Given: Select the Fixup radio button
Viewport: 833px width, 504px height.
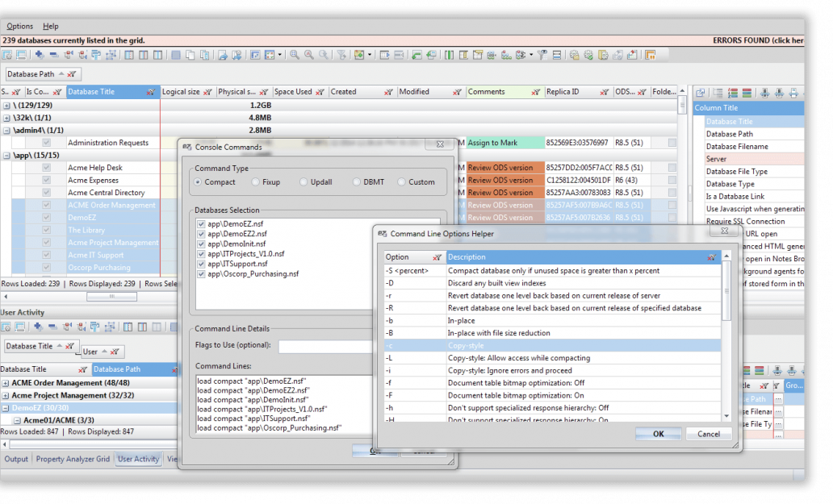Looking at the screenshot, I should 256,182.
